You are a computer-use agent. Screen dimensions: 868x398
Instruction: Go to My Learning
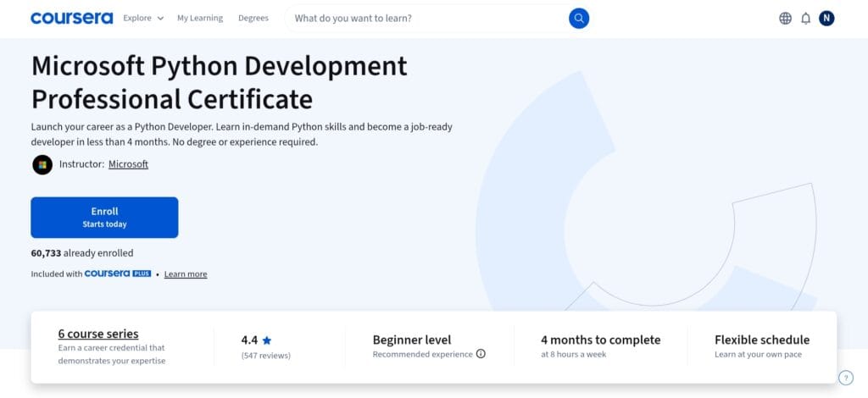(200, 19)
